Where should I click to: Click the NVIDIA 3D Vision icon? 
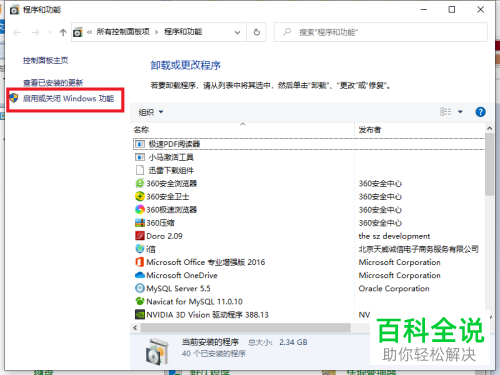click(x=140, y=314)
